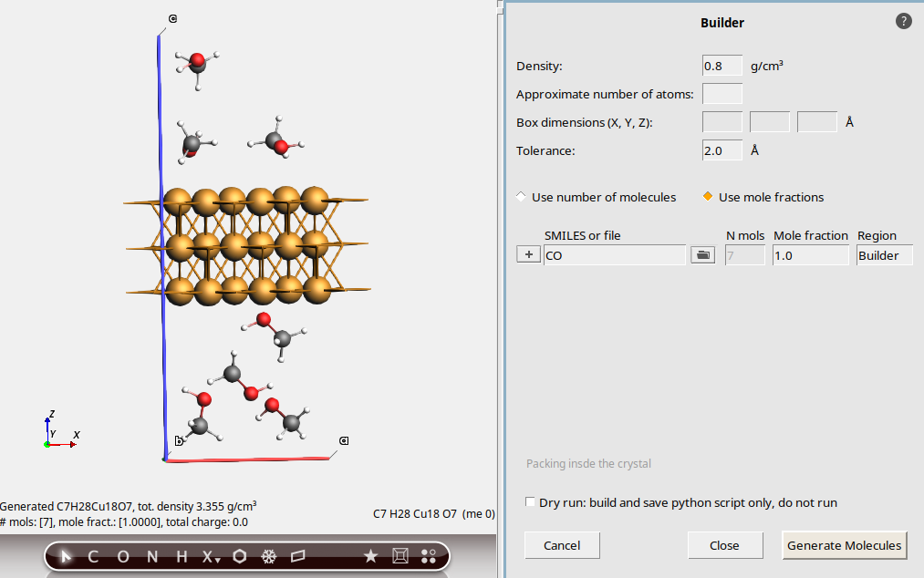Select the pointer selection tool
The image size is (924, 578).
pyautogui.click(x=66, y=556)
